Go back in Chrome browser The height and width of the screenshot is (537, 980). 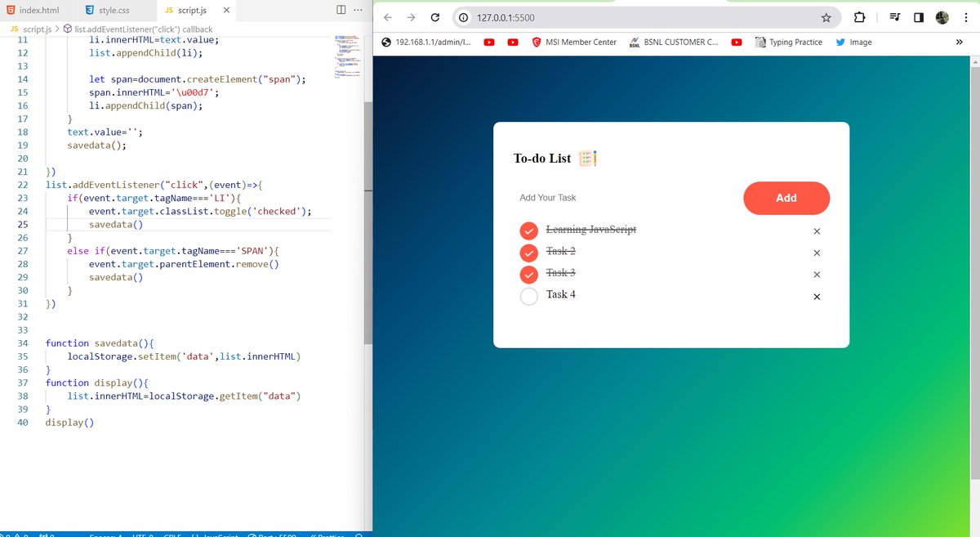[388, 17]
